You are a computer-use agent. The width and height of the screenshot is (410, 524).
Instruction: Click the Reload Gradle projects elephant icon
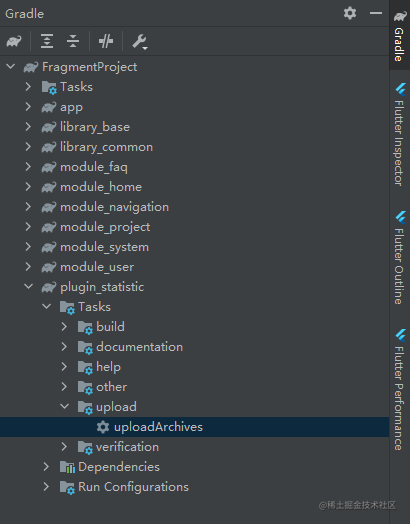(x=14, y=41)
